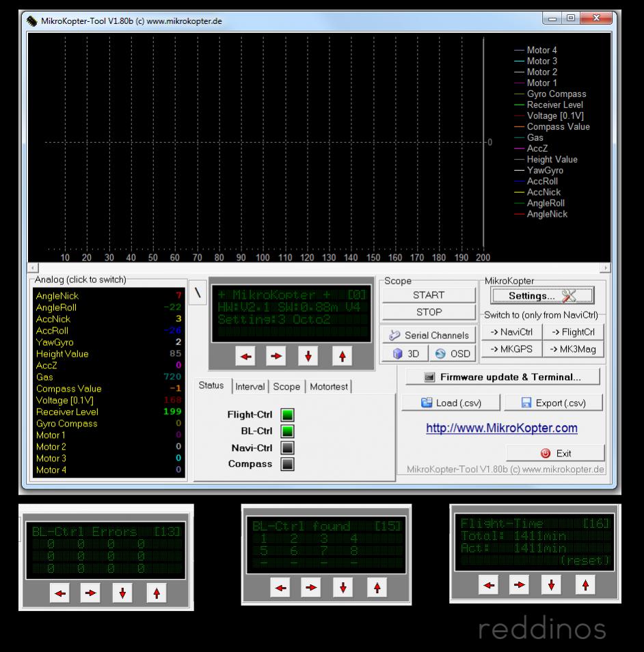Switch to the Interval tab
Image resolution: width=644 pixels, height=652 pixels.
[250, 387]
